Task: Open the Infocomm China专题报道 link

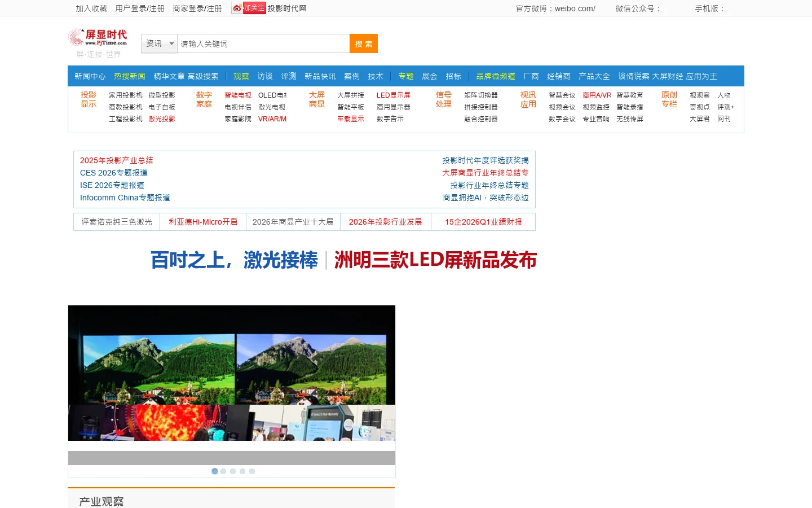Action: click(x=125, y=198)
